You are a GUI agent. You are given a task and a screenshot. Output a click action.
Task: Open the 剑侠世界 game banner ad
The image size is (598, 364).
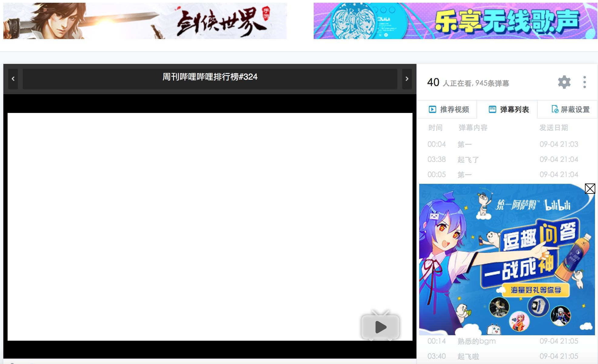coord(145,21)
